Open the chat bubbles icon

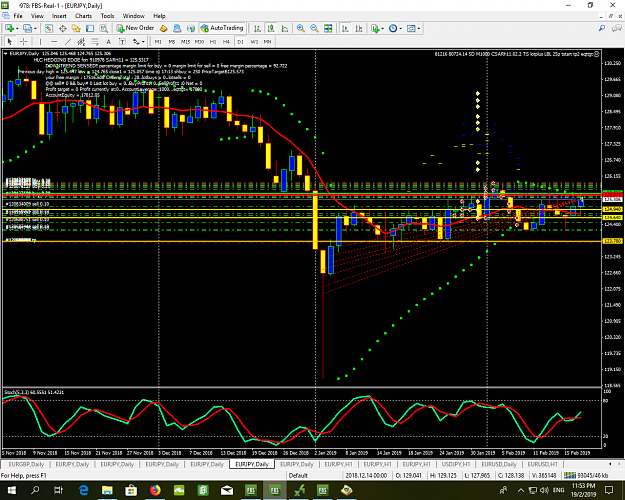(x=617, y=28)
